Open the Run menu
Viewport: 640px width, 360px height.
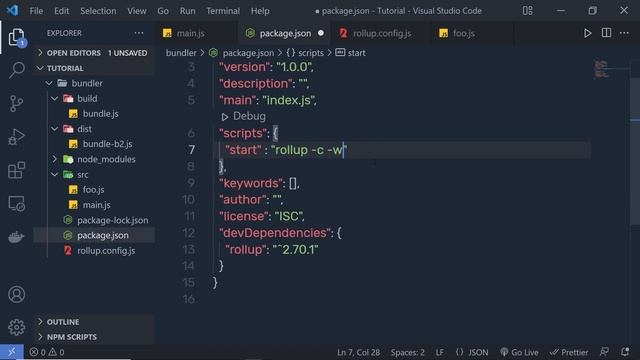pos(187,11)
